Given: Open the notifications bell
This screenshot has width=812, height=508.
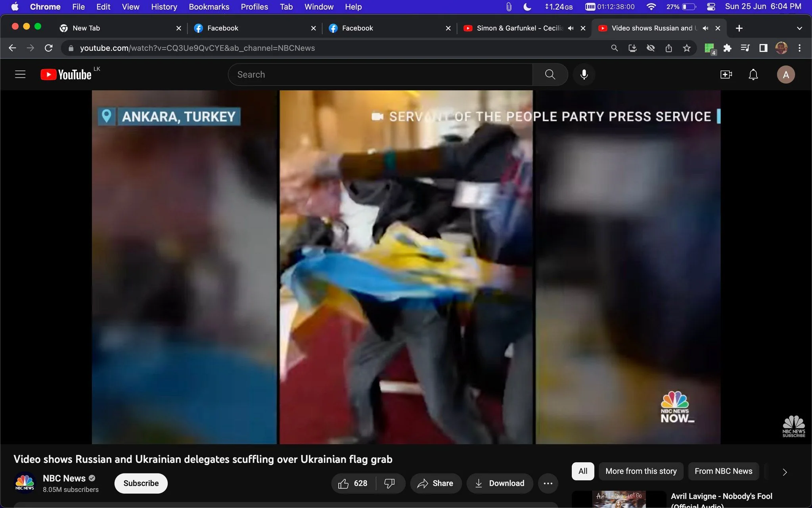Looking at the screenshot, I should pyautogui.click(x=753, y=75).
